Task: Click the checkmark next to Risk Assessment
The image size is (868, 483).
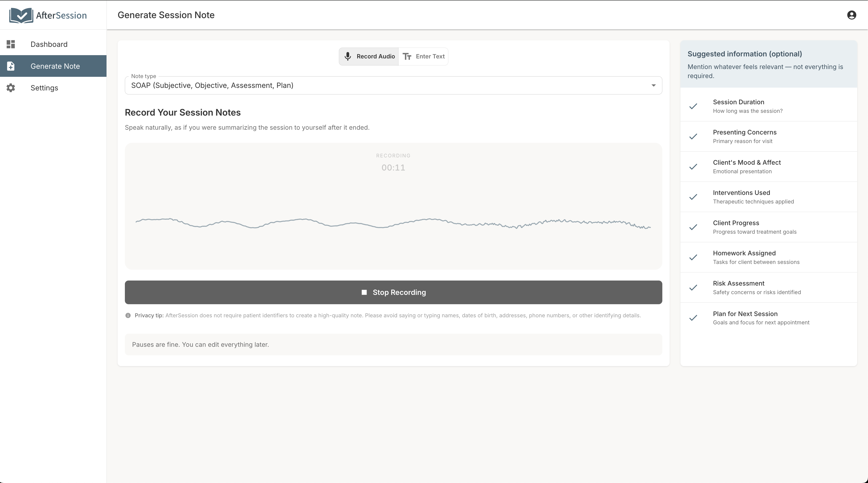Action: click(694, 288)
